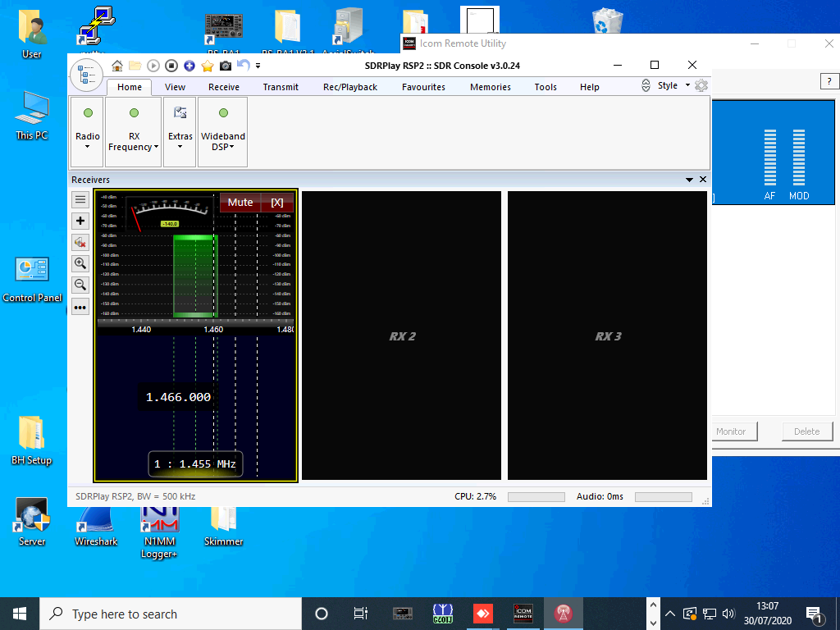Viewport: 840px width, 630px height.
Task: Take a screenshot with the camera icon
Action: pos(226,66)
